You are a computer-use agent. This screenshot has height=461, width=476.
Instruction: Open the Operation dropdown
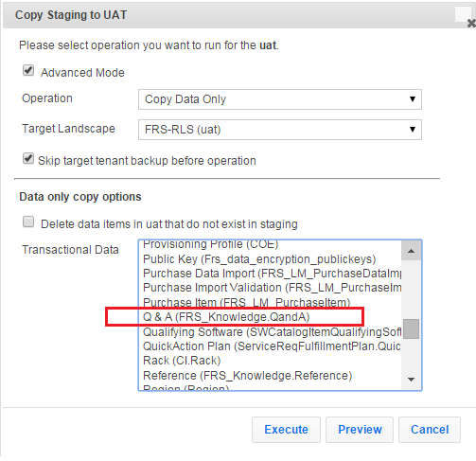point(280,99)
